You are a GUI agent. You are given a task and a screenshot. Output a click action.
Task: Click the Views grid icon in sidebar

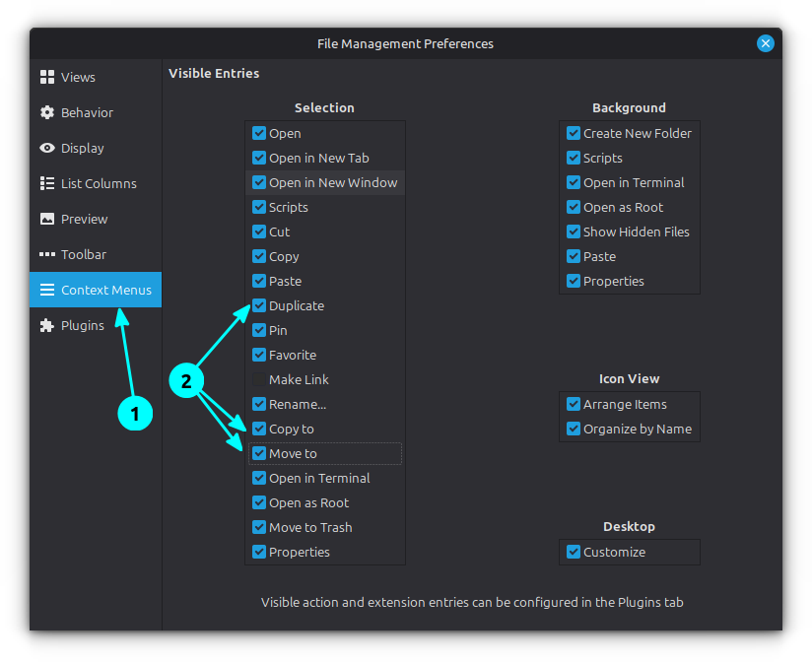coord(46,77)
